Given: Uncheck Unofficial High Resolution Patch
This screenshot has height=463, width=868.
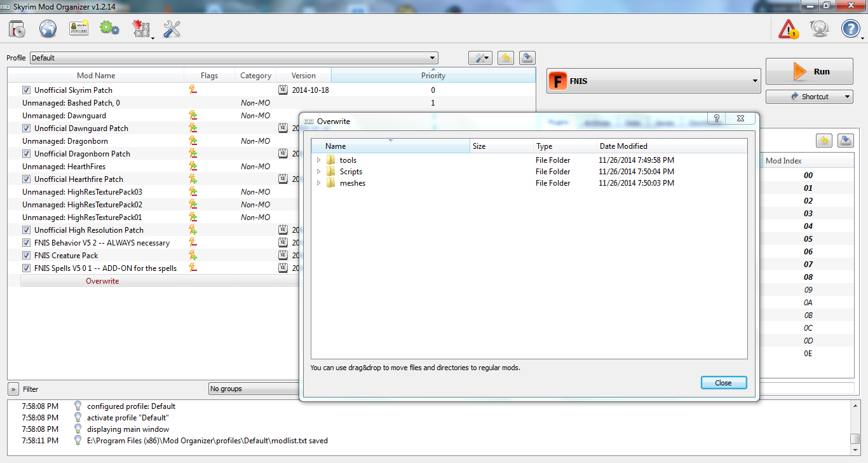Looking at the screenshot, I should pyautogui.click(x=26, y=230).
